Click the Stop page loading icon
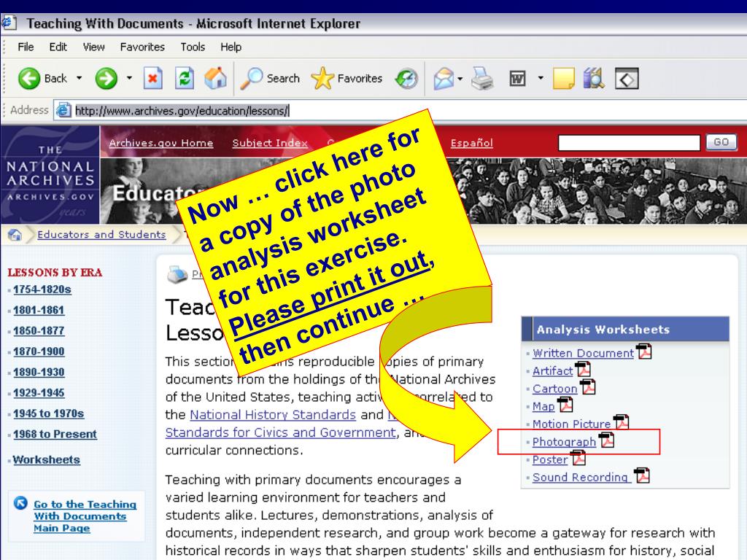747x560 pixels. coord(153,79)
